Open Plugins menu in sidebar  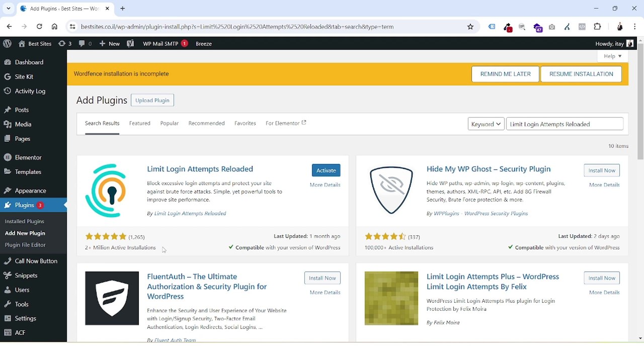tap(33, 205)
